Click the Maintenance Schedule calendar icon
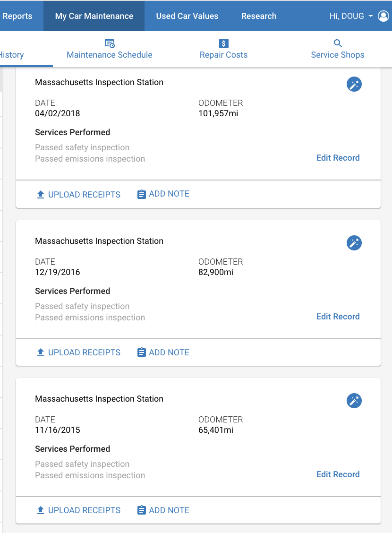Image resolution: width=392 pixels, height=533 pixels. coord(110,43)
